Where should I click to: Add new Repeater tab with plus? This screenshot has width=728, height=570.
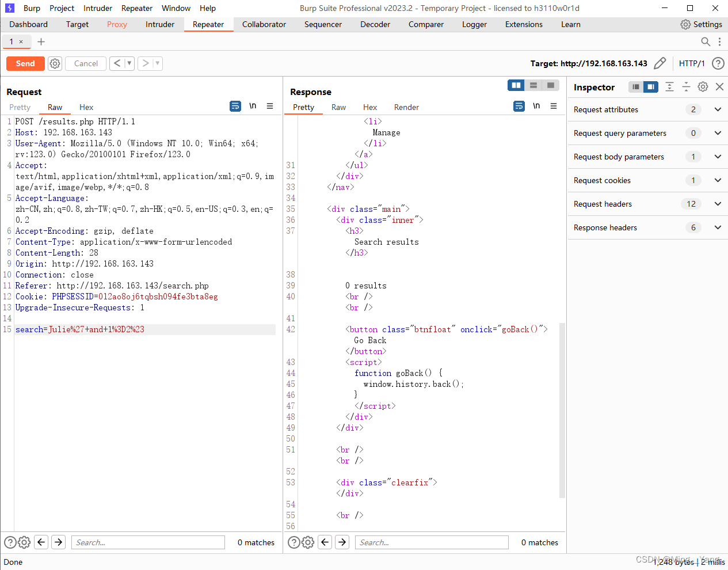(41, 41)
